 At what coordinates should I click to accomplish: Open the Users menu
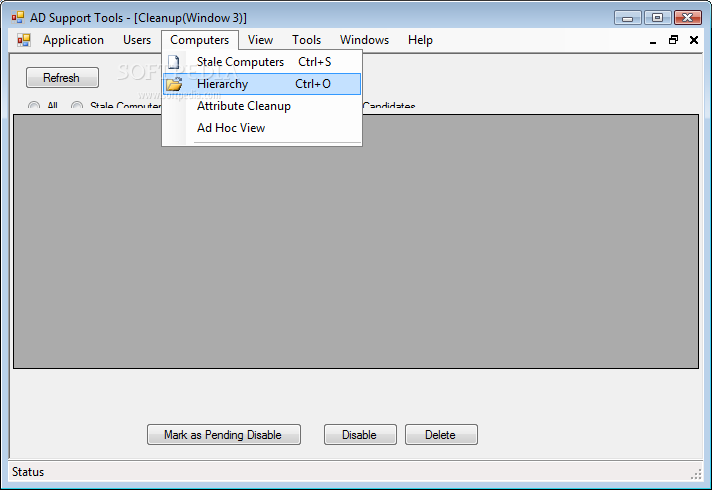pyautogui.click(x=137, y=40)
